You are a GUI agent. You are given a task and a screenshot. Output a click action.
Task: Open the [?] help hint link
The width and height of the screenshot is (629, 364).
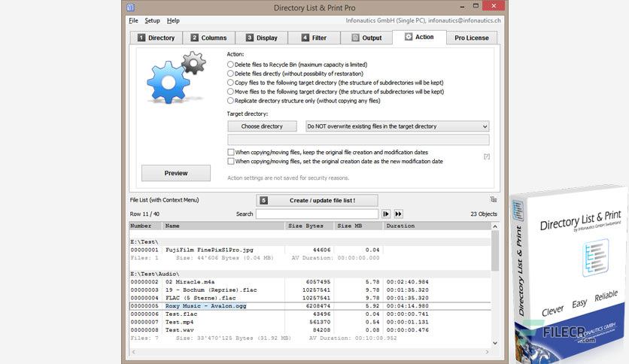[487, 156]
